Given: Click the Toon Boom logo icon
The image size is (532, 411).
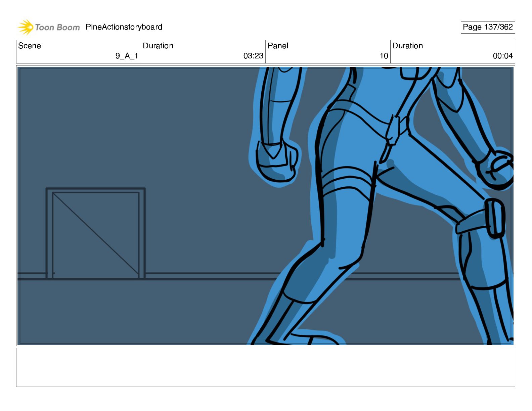Looking at the screenshot, I should pos(25,27).
